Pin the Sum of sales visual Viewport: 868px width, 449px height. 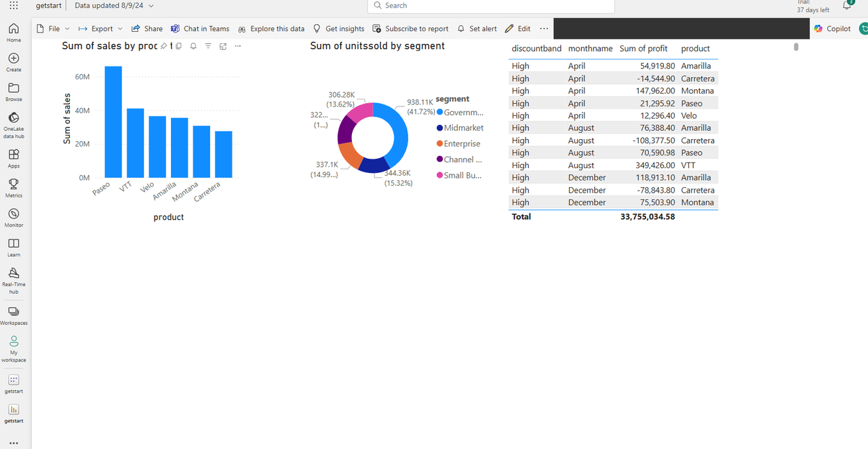[163, 46]
